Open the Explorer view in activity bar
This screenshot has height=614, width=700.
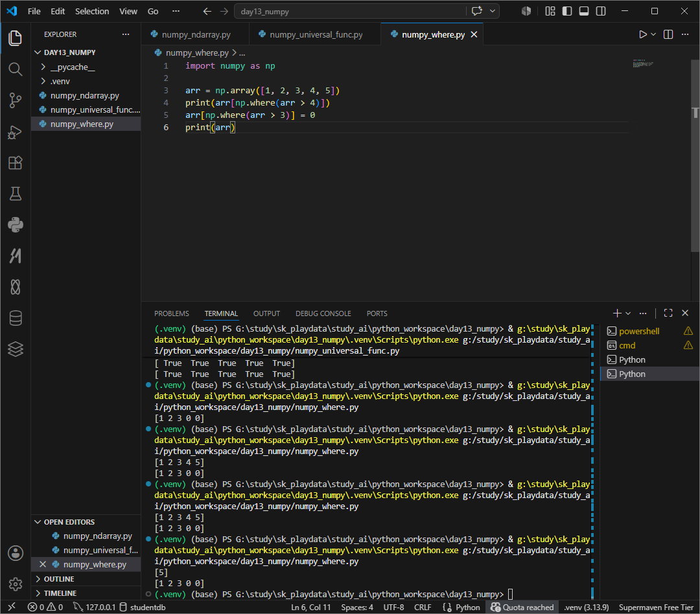(15, 38)
